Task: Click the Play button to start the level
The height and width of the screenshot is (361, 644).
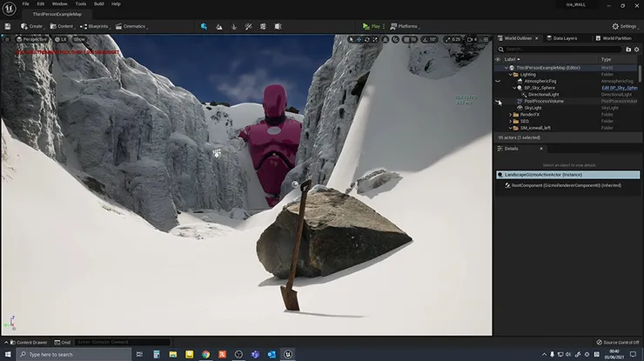Action: [372, 26]
